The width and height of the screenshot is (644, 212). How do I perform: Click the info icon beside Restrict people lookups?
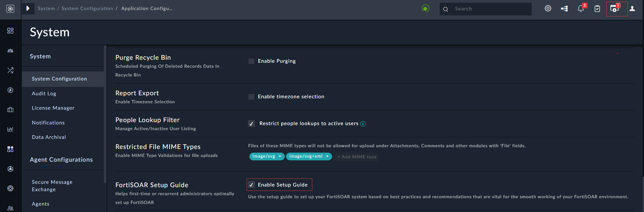363,124
